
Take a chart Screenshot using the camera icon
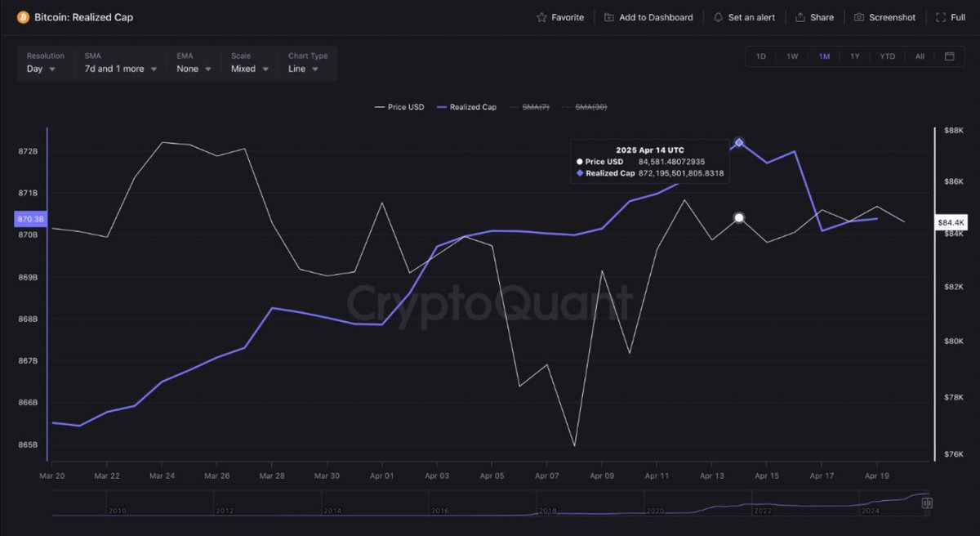click(858, 16)
